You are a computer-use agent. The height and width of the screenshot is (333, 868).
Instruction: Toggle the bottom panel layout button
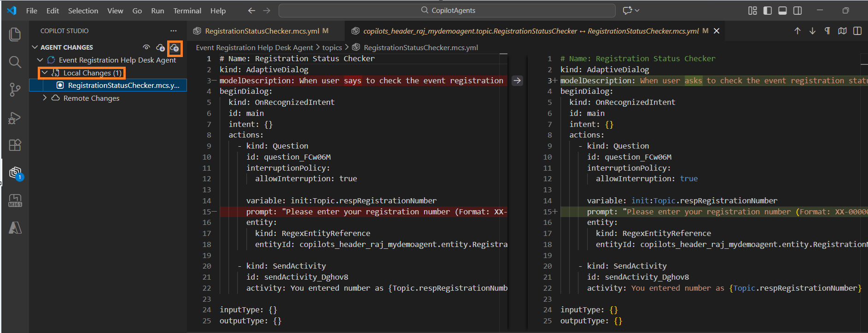pos(782,11)
